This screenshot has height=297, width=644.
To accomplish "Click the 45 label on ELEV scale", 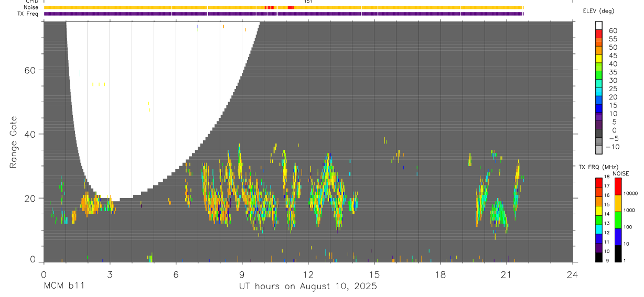I will coord(612,56).
